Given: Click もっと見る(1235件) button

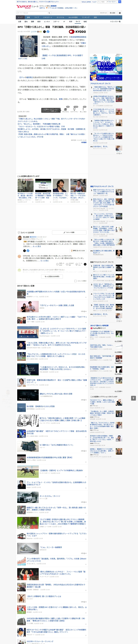Looking at the screenshot, I should pyautogui.click(x=52, y=276).
